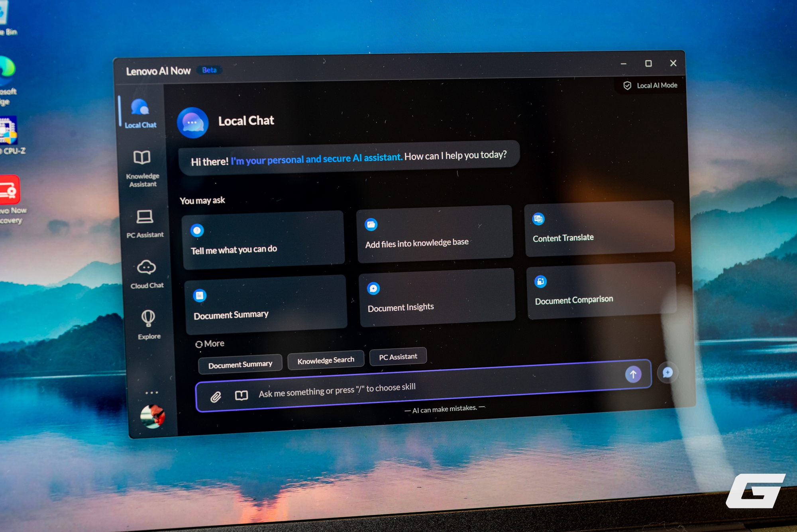Click 'Tell me what you can do' card
This screenshot has width=797, height=532.
coord(263,240)
